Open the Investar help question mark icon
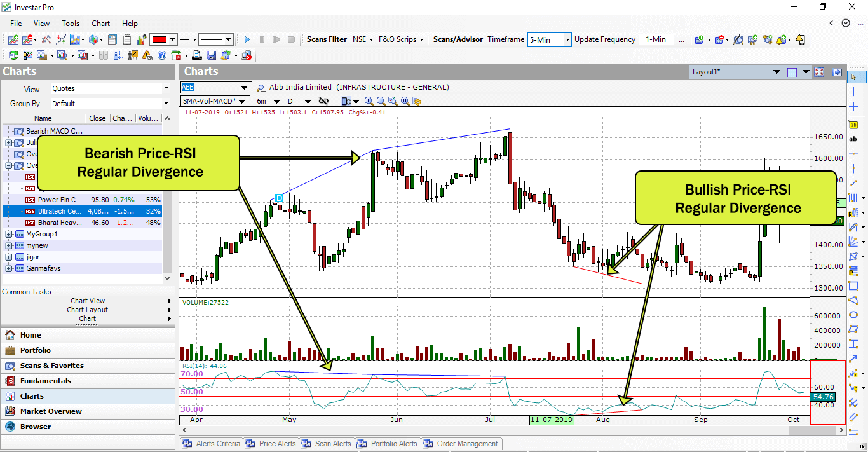Viewport: 868px width, 452px height. click(x=162, y=55)
